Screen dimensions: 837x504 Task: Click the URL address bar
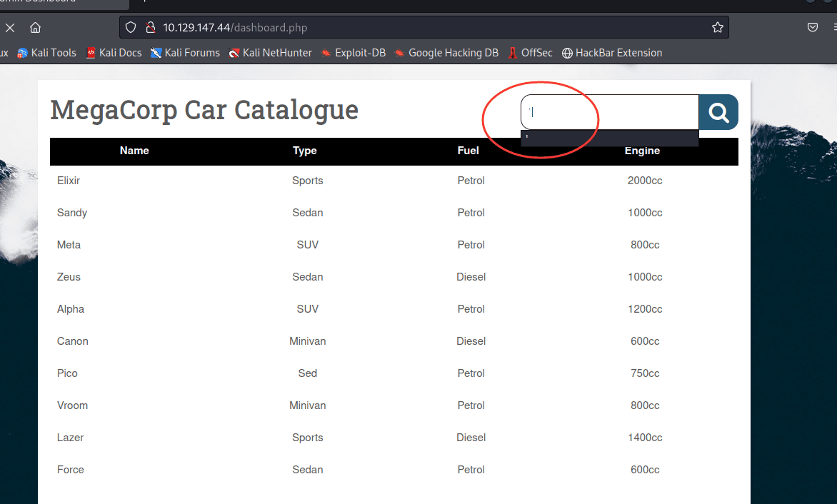point(428,28)
